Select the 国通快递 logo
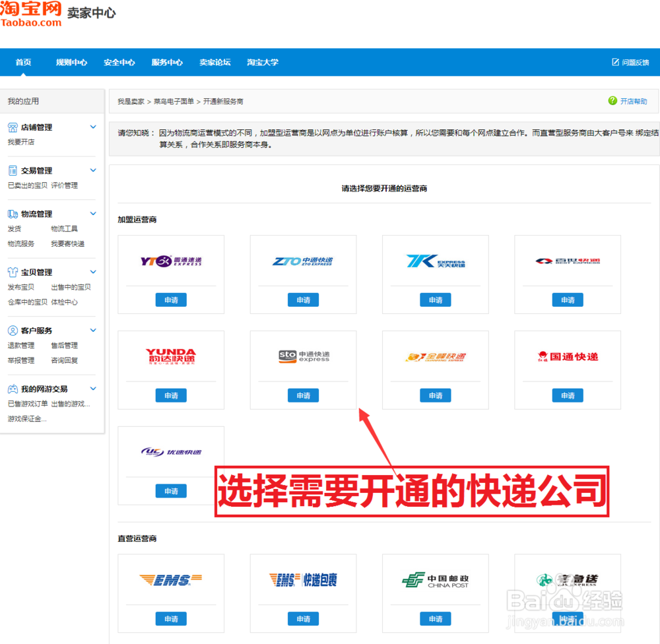Image resolution: width=660 pixels, height=644 pixels. (568, 356)
